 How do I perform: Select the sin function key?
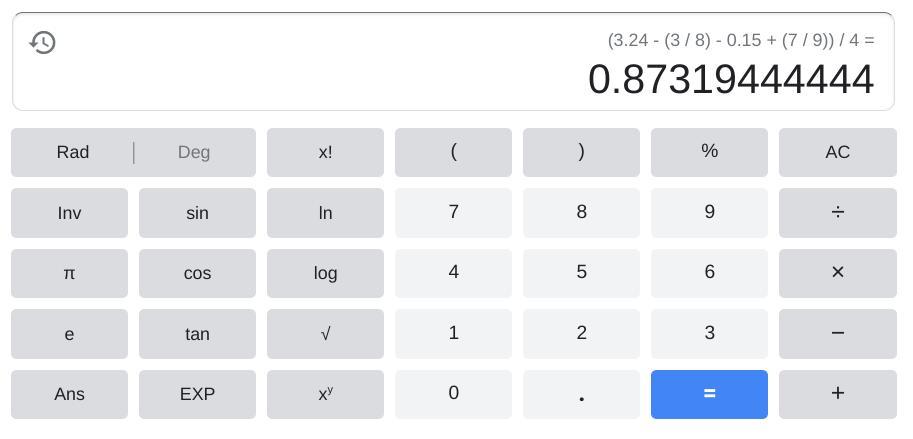click(x=197, y=213)
